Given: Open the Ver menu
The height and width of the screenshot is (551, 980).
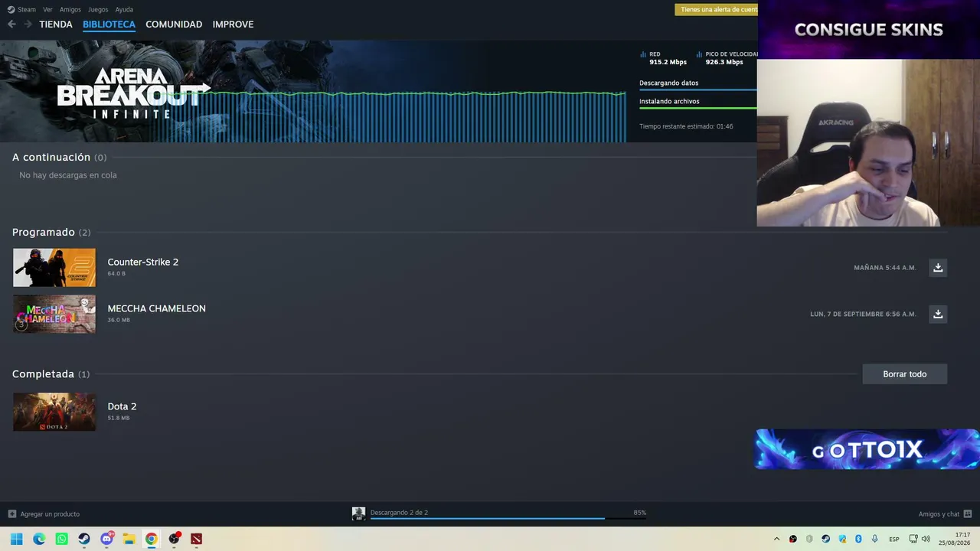Looking at the screenshot, I should 47,9.
